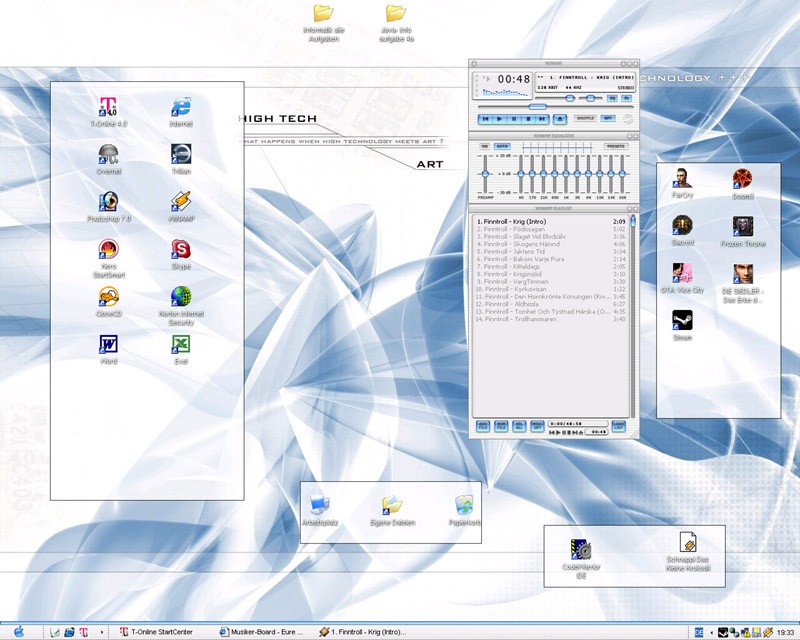Stop playback in Winamp main window

(528, 119)
